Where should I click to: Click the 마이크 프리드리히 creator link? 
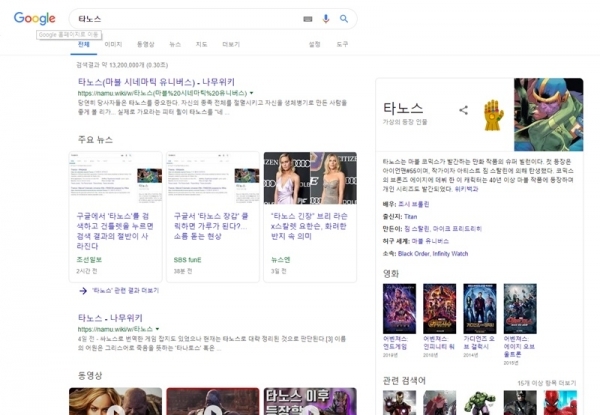[457, 229]
